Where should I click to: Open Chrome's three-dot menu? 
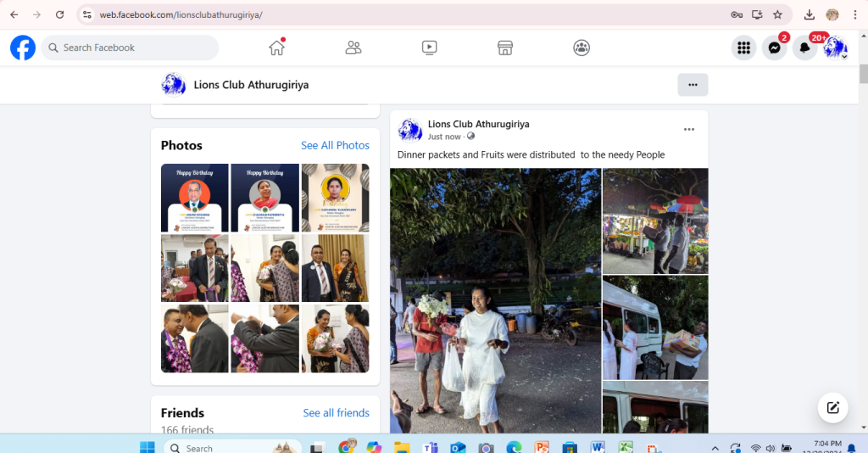pos(855,15)
